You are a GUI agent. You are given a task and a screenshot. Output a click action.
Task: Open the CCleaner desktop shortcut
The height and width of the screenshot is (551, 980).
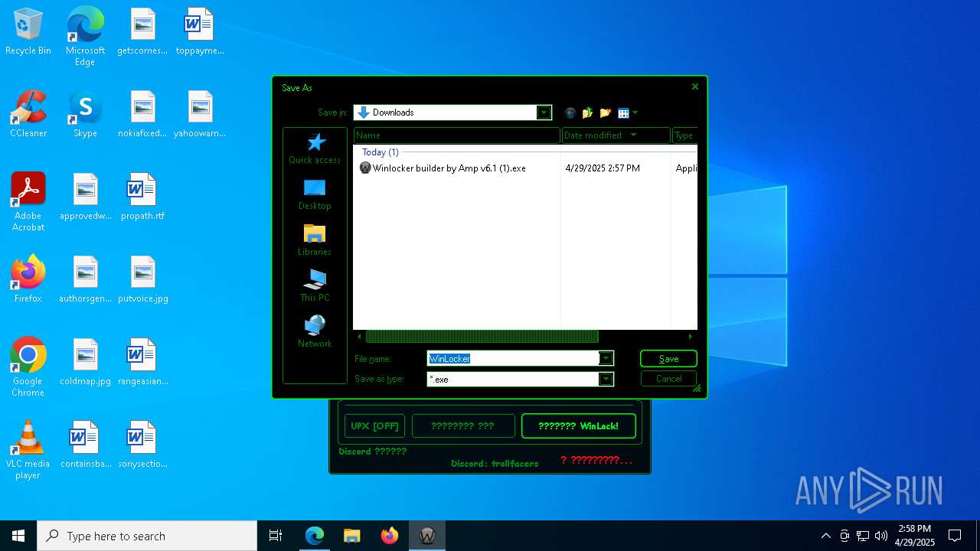tap(28, 114)
